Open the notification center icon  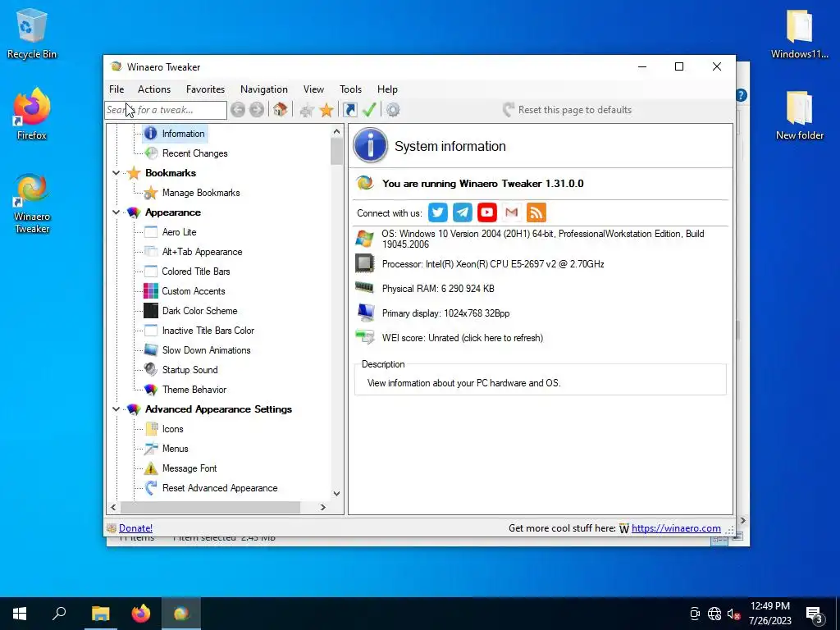point(814,614)
